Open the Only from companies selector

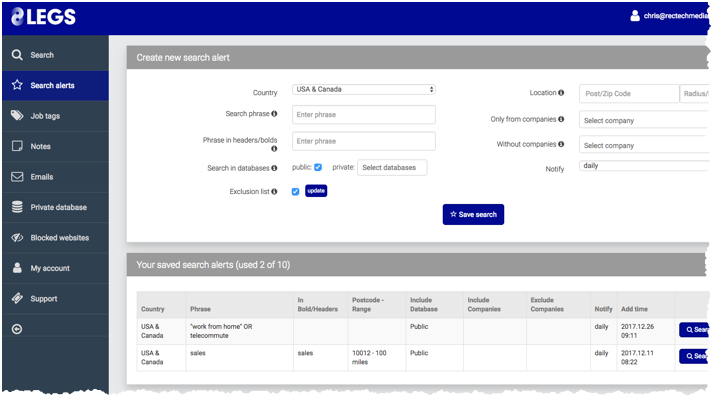click(644, 120)
